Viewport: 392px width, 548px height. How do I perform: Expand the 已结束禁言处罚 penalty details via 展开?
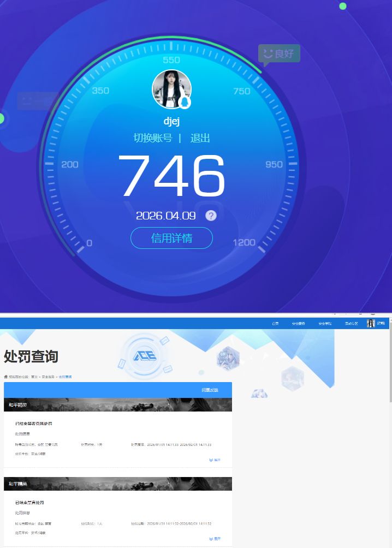tap(215, 539)
